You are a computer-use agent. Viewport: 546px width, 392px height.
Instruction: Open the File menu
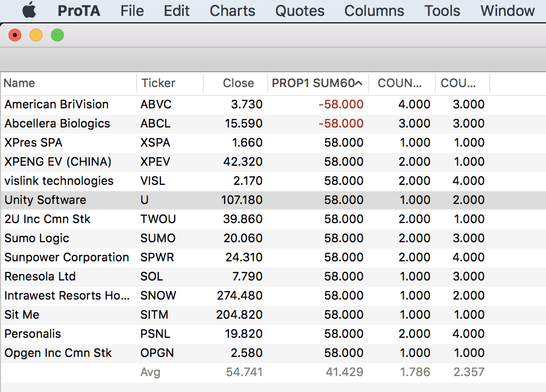click(132, 11)
